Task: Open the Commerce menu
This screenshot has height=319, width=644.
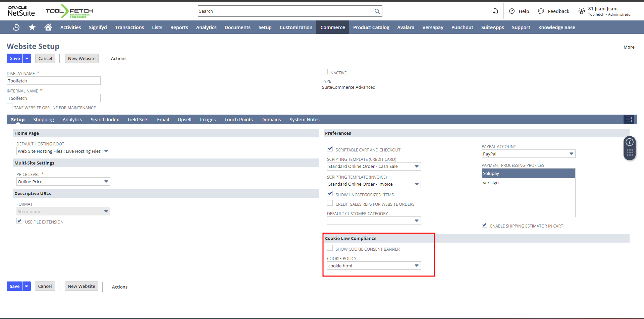Action: coord(332,27)
